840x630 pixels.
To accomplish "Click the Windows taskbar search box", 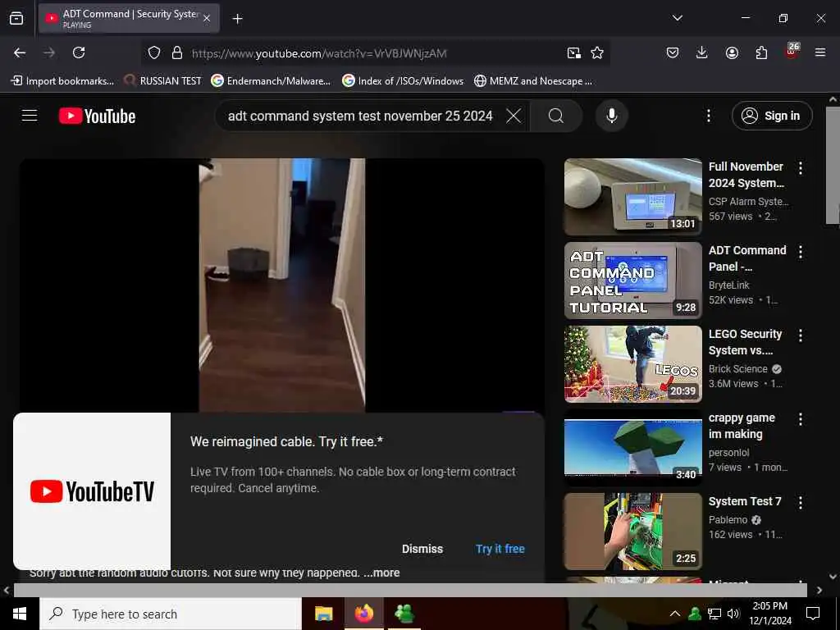I will pos(171,614).
